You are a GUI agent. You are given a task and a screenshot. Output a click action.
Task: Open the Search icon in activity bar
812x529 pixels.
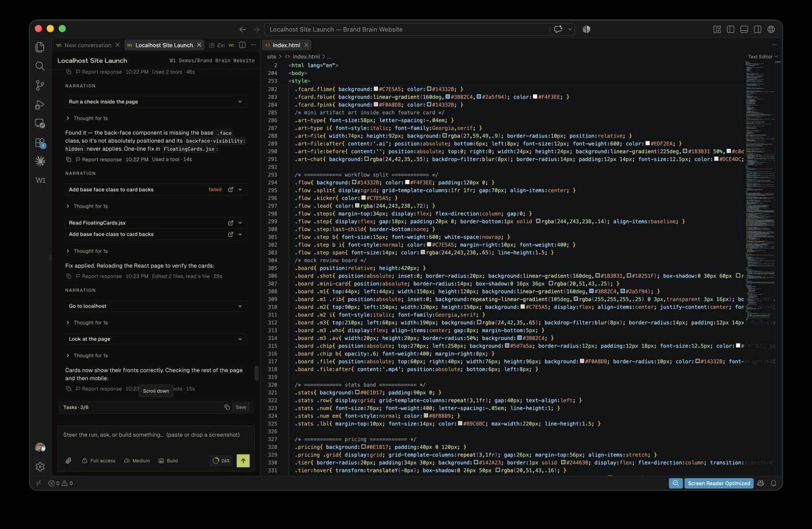[x=40, y=66]
